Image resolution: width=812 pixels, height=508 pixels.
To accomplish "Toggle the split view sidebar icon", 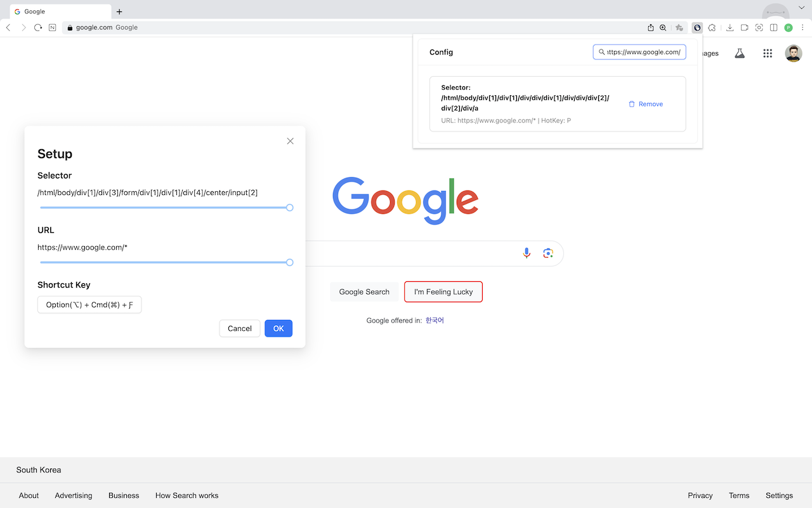I will [774, 27].
